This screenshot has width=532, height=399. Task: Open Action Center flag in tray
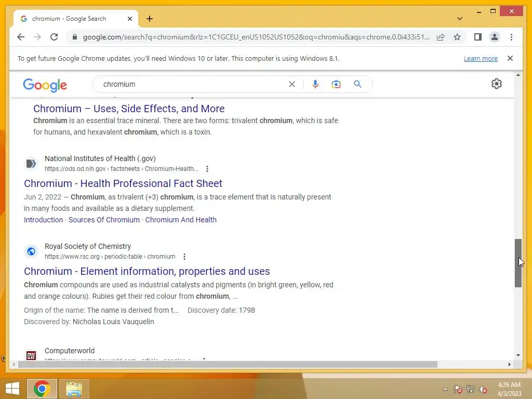click(x=458, y=389)
